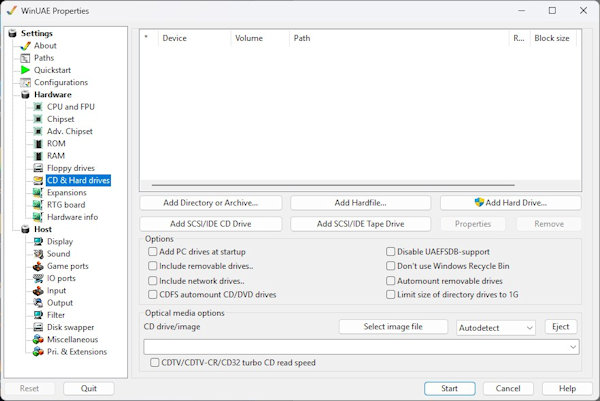Expand the CD drive image path combo box
The width and height of the screenshot is (600, 401).
point(572,346)
